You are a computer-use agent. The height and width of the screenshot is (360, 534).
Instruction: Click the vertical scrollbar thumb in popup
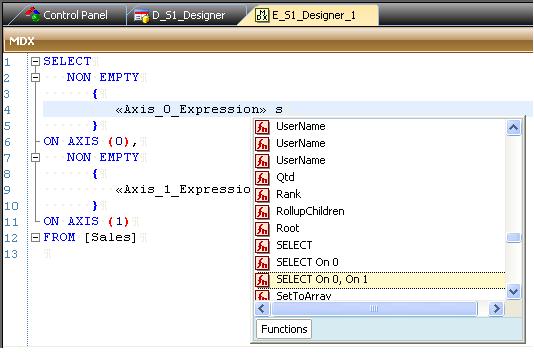pos(514,237)
